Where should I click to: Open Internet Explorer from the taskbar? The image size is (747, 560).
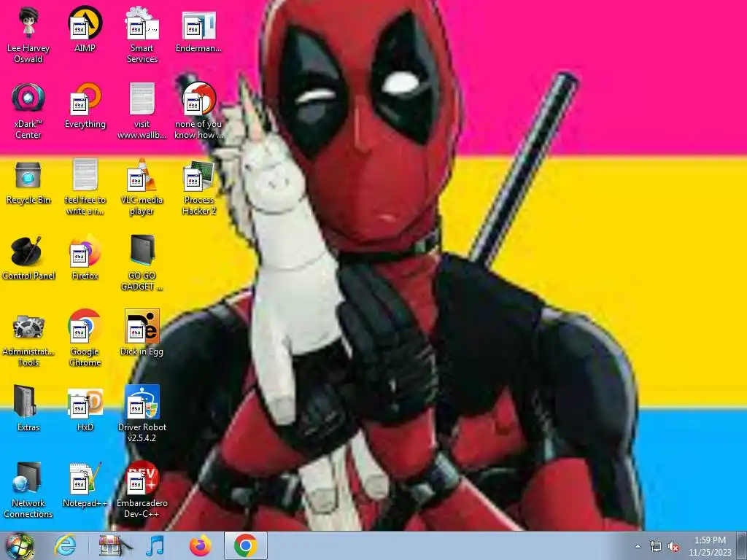(x=65, y=545)
